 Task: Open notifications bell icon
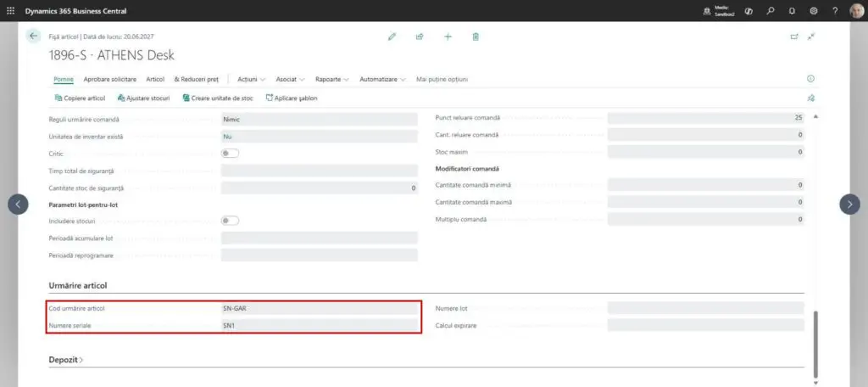pyautogui.click(x=792, y=10)
